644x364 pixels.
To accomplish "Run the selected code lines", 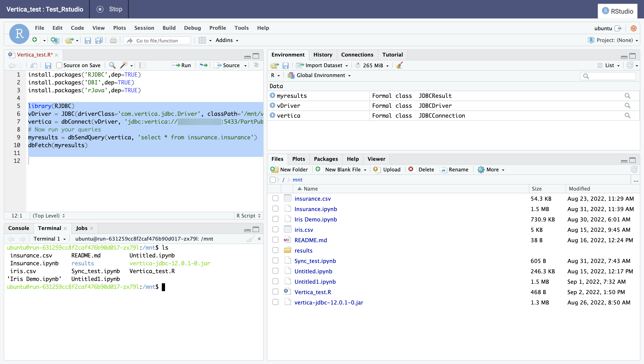I will pyautogui.click(x=181, y=65).
